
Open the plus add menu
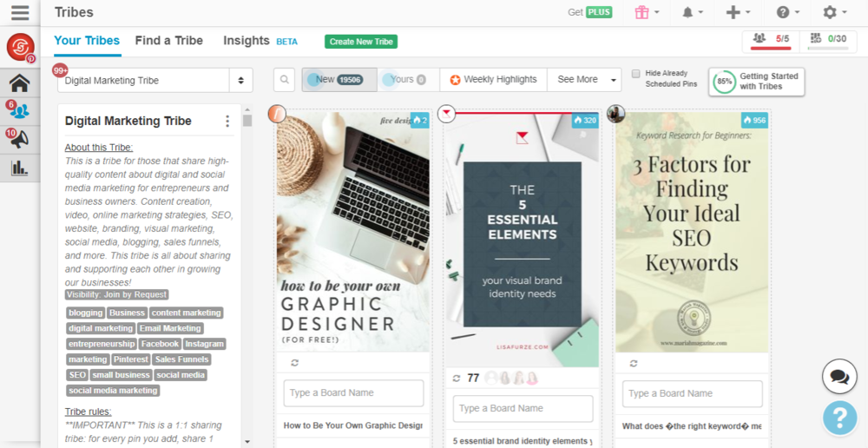click(x=740, y=12)
